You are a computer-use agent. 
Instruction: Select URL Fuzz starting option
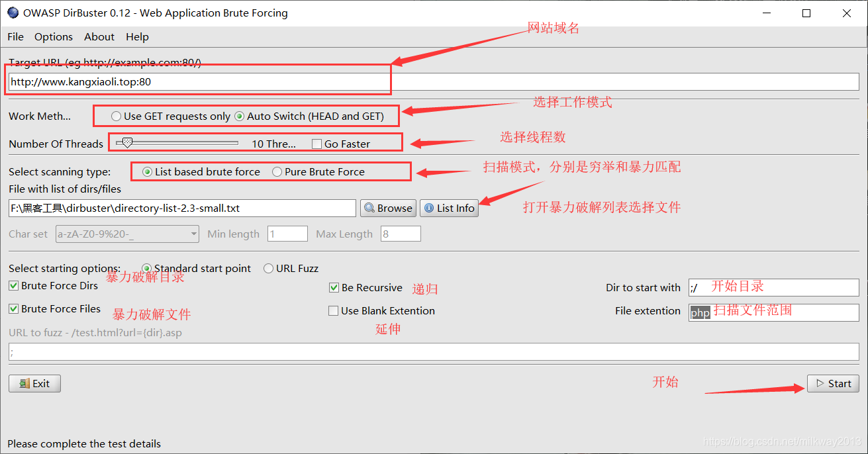[x=291, y=269]
